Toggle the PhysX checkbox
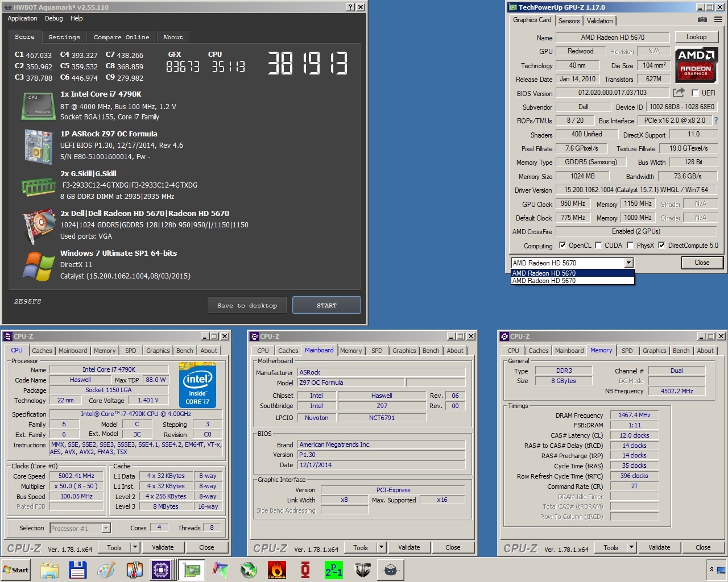This screenshot has width=728, height=582. click(x=630, y=246)
